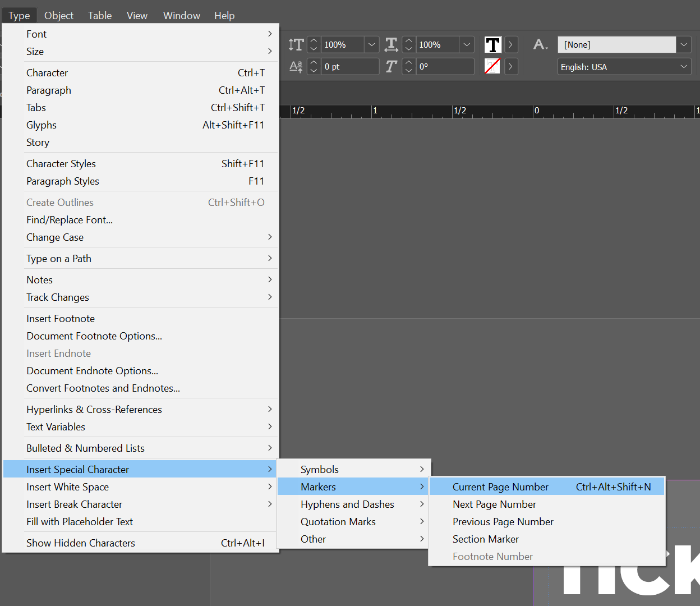Click the skew angle stepper
The image size is (700, 606).
(409, 66)
